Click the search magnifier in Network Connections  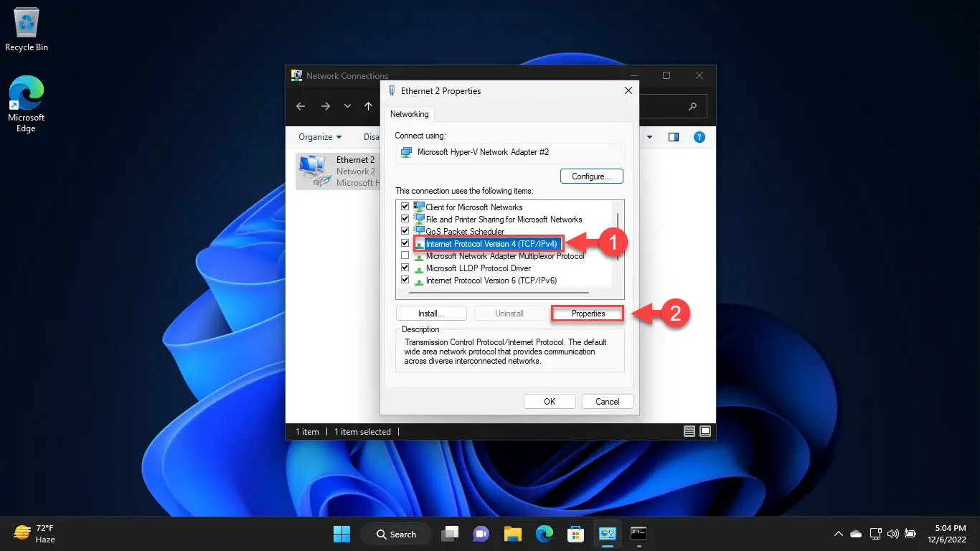pyautogui.click(x=692, y=106)
